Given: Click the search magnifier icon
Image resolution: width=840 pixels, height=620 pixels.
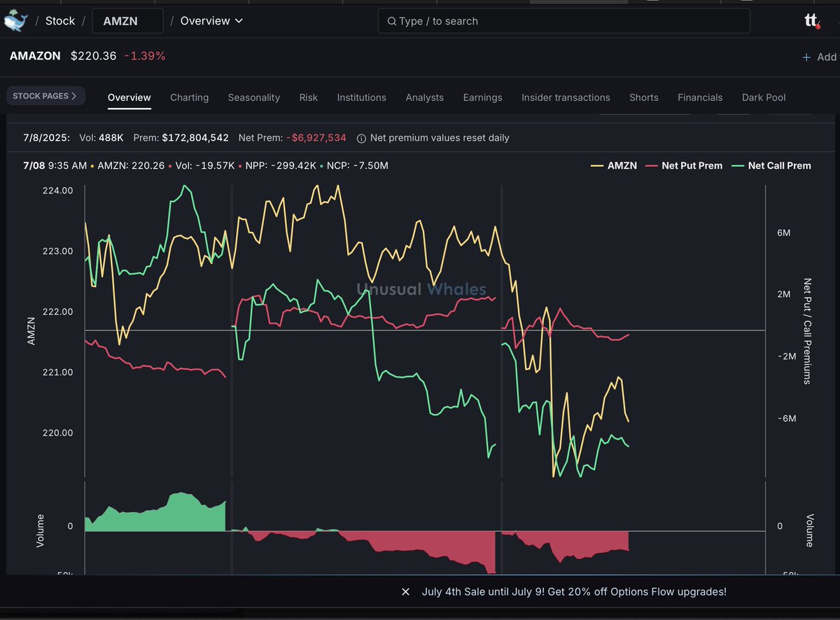Looking at the screenshot, I should coord(391,21).
